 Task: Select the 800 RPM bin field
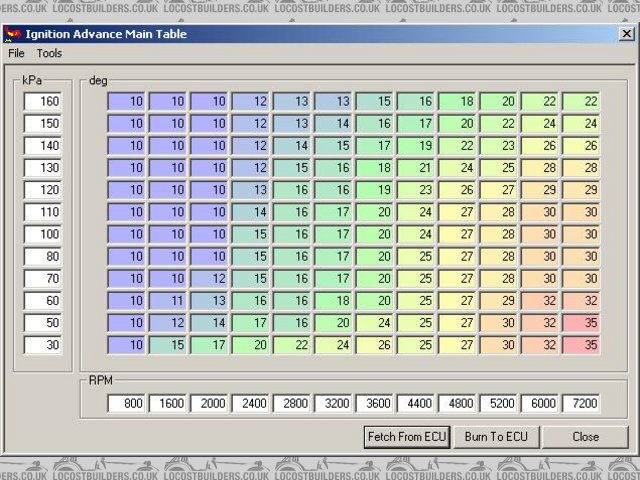pos(127,404)
